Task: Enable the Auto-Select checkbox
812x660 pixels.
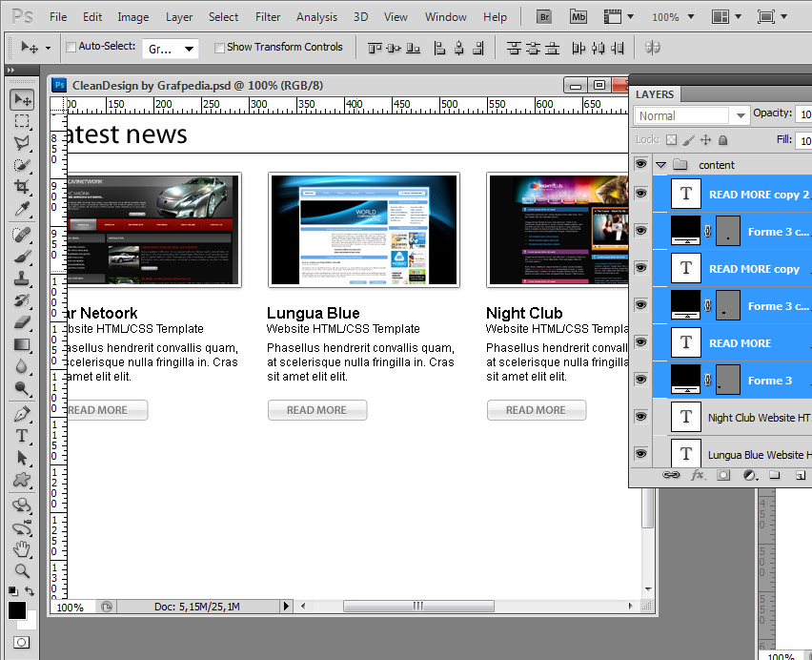Action: tap(71, 47)
